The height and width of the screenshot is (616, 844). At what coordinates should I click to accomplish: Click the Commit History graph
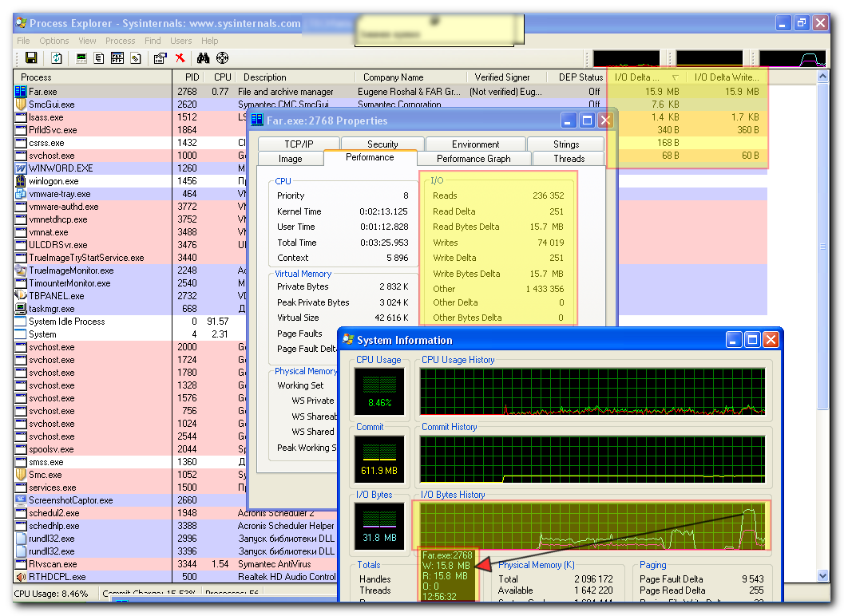(592, 459)
